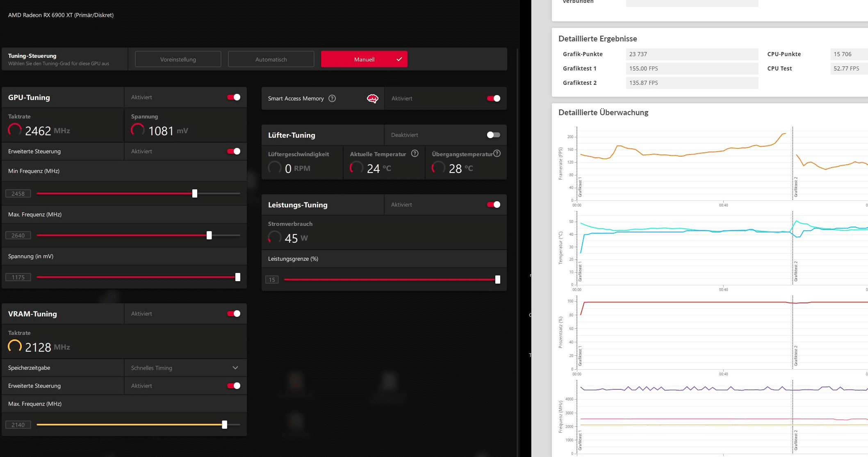Click the Leistungsgrenze value field 15
This screenshot has height=457, width=868.
pyautogui.click(x=272, y=280)
